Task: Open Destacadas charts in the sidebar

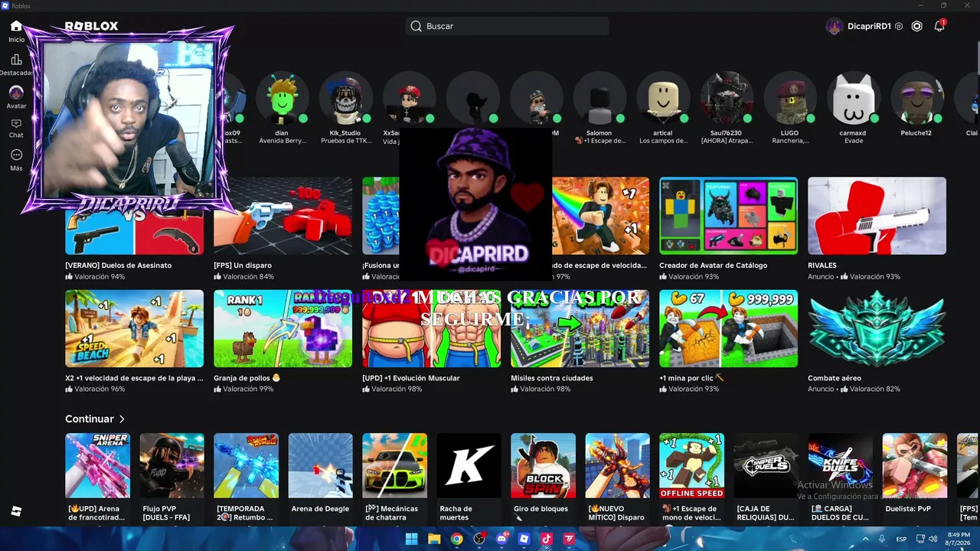Action: click(x=16, y=64)
